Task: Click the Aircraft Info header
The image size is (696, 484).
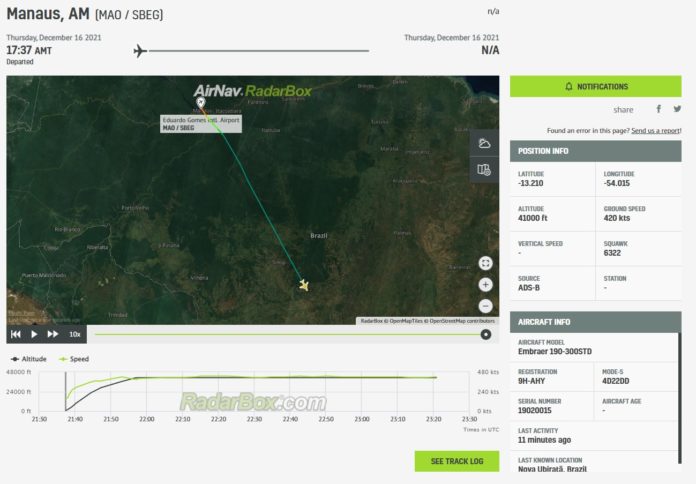Action: 595,322
